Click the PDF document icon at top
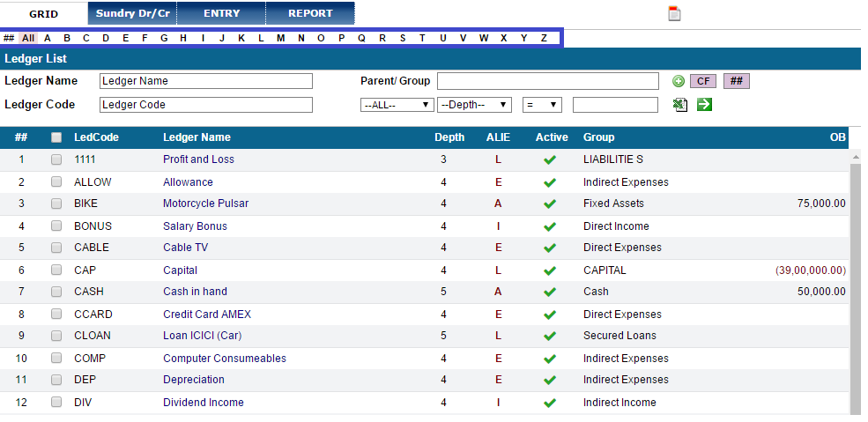This screenshot has width=868, height=422. click(674, 13)
